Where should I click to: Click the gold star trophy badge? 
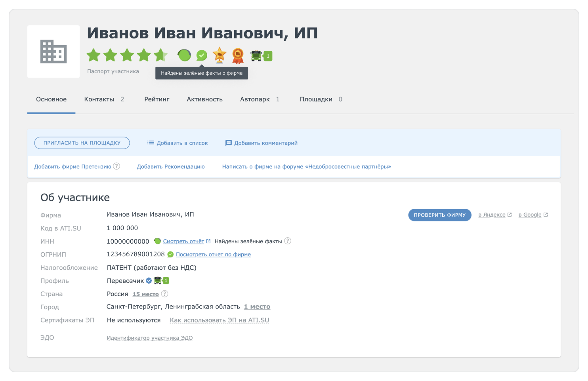tap(219, 55)
